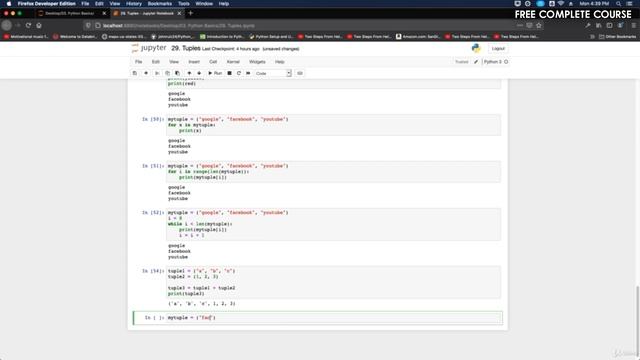640x360 pixels.
Task: Rename notebook title 29. Tuples
Action: tap(186, 48)
